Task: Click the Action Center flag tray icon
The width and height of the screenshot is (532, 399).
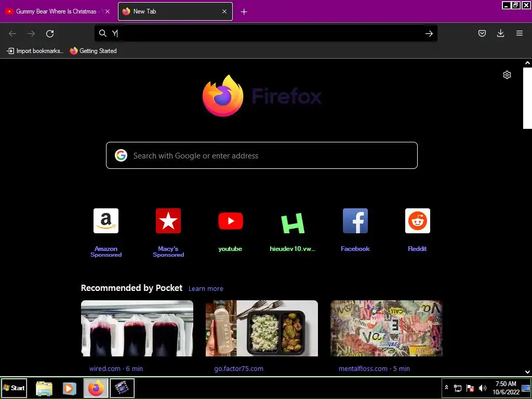Action: click(x=470, y=388)
